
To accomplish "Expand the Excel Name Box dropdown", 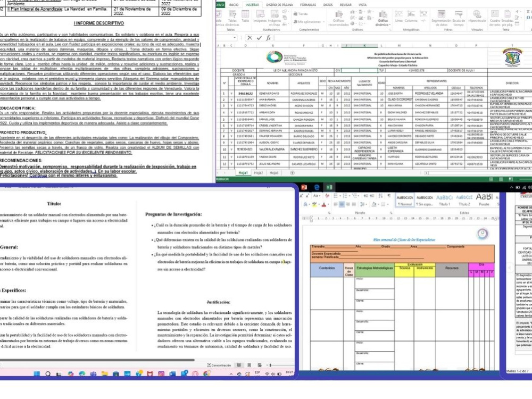I will (x=235, y=38).
